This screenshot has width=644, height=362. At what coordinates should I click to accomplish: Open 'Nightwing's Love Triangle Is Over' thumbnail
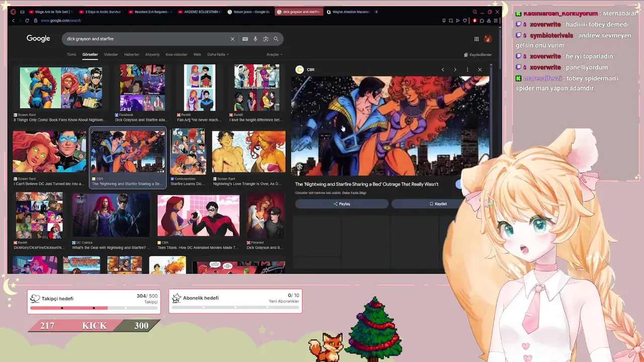[x=249, y=152]
